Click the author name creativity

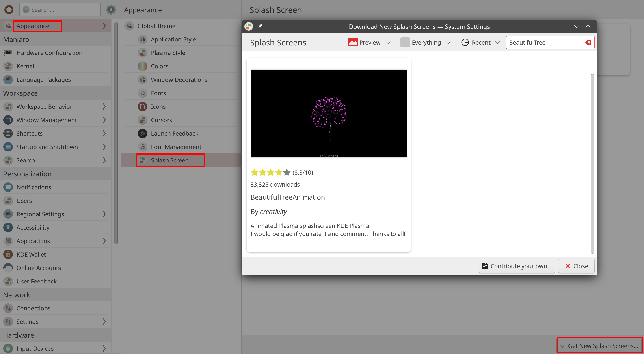click(x=273, y=212)
